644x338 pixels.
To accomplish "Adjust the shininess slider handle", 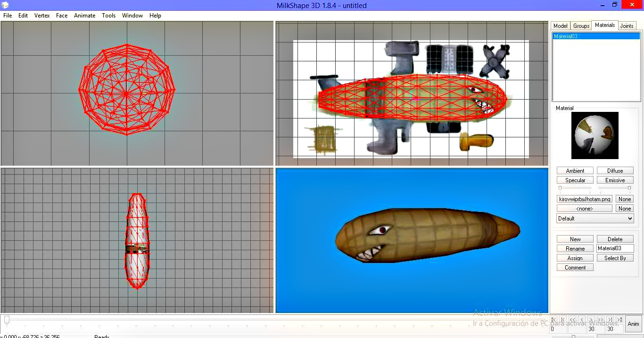I will coord(560,188).
